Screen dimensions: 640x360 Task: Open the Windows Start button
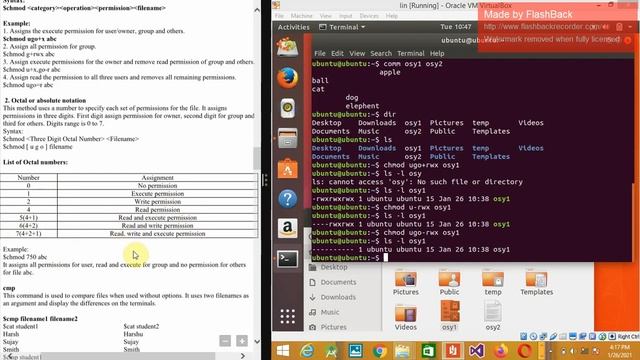pyautogui.click(x=283, y=351)
